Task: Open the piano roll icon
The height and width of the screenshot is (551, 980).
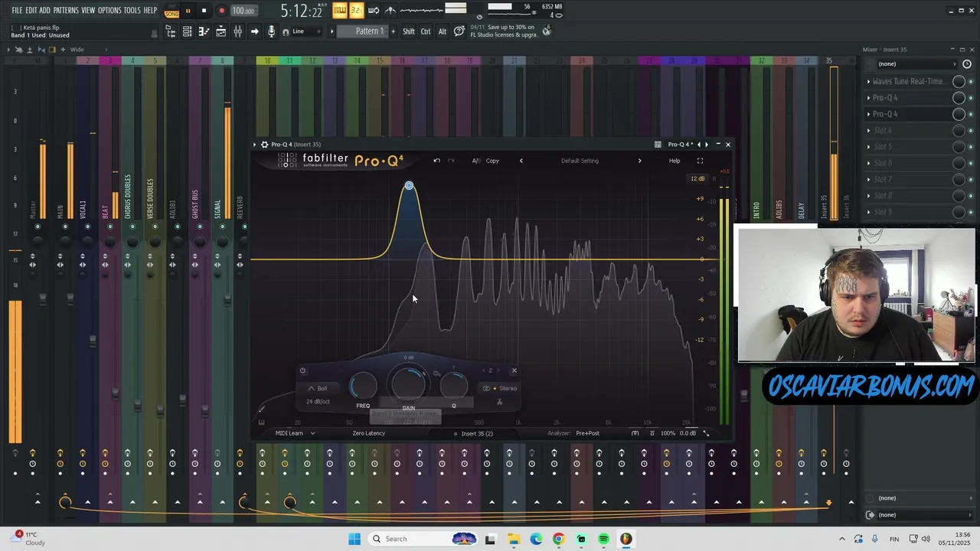Action: pos(204,31)
